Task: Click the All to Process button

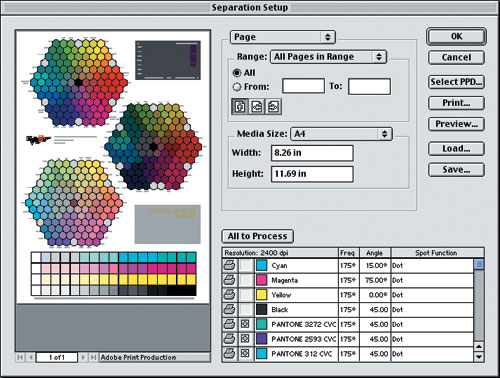Action: (x=257, y=236)
